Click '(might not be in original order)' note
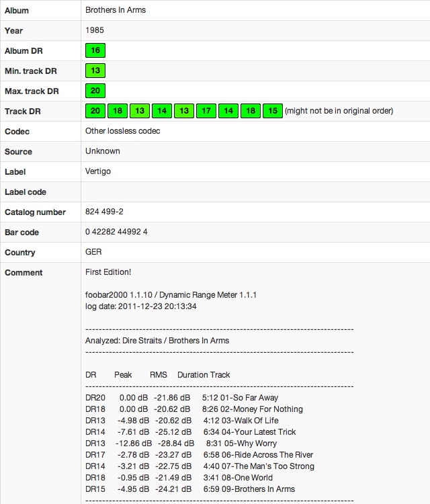 click(339, 111)
